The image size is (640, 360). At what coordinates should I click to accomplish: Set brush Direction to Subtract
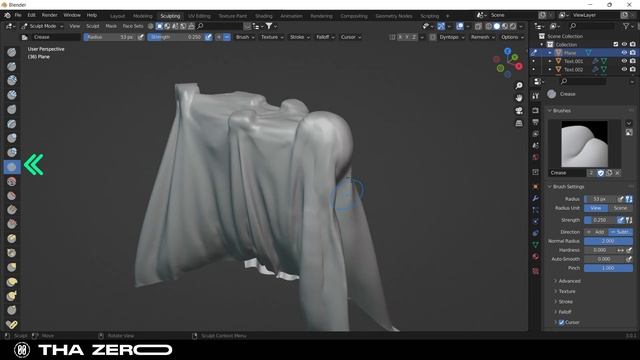coord(620,232)
